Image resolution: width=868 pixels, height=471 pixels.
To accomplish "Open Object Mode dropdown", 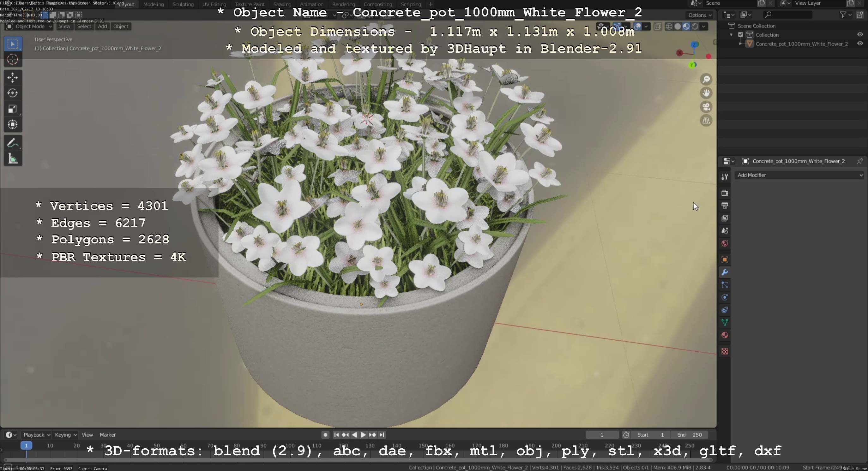I will (30, 26).
